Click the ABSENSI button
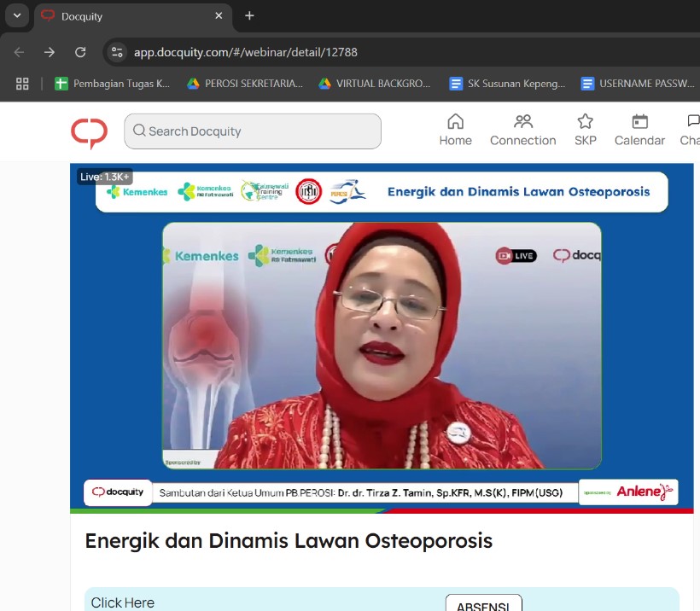The width and height of the screenshot is (700, 611). (483, 604)
